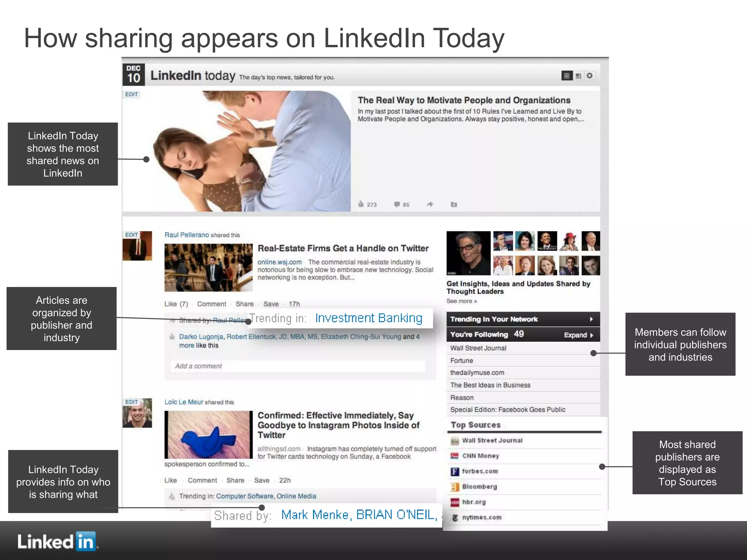Select Fortune in following list
The width and height of the screenshot is (747, 560).
click(x=523, y=361)
